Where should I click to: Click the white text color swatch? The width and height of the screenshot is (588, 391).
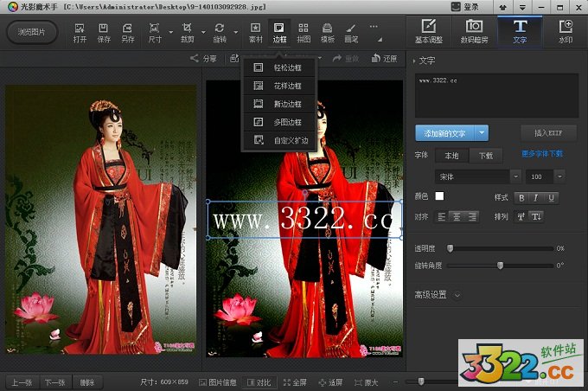click(439, 196)
